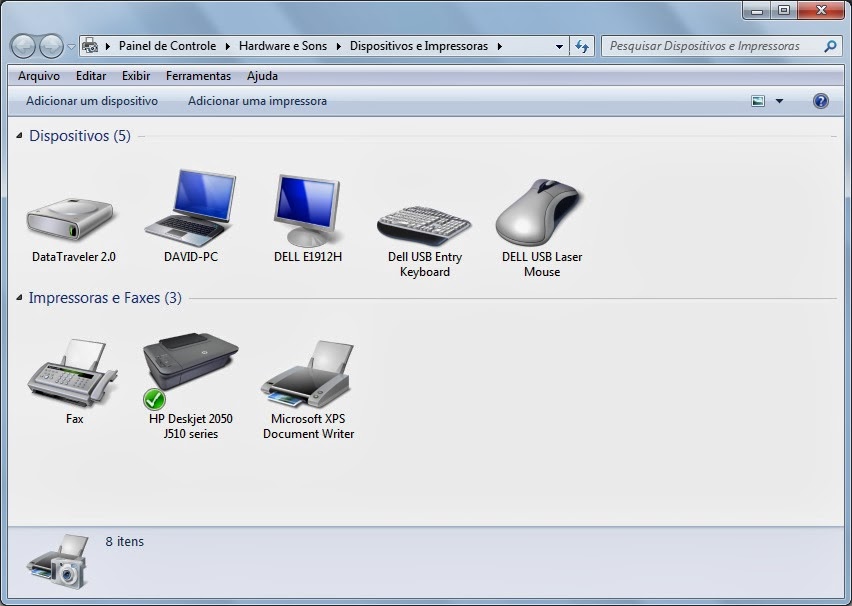The width and height of the screenshot is (852, 606).
Task: Click Dispositivos e Impressoras breadcrumb
Action: 418,46
